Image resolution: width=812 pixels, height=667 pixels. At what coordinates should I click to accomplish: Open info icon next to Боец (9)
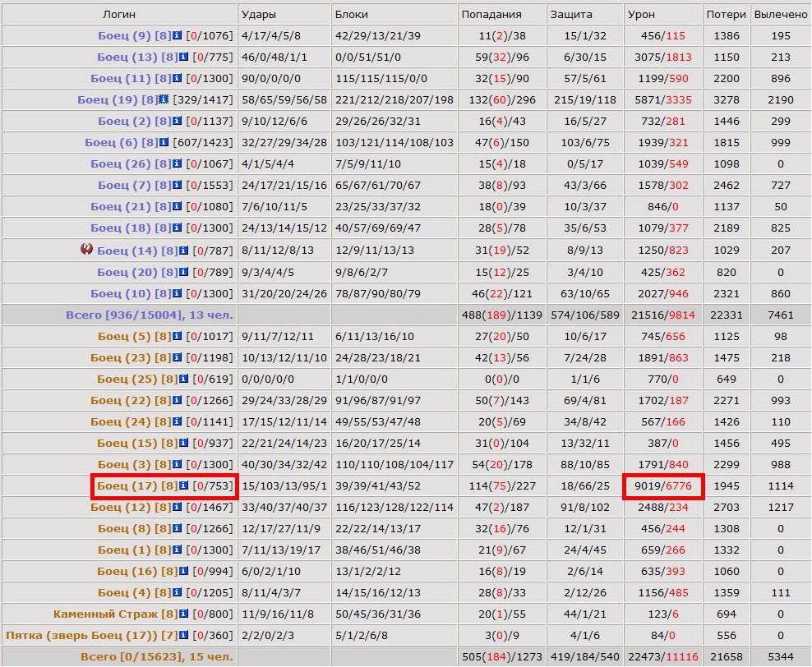(x=177, y=35)
